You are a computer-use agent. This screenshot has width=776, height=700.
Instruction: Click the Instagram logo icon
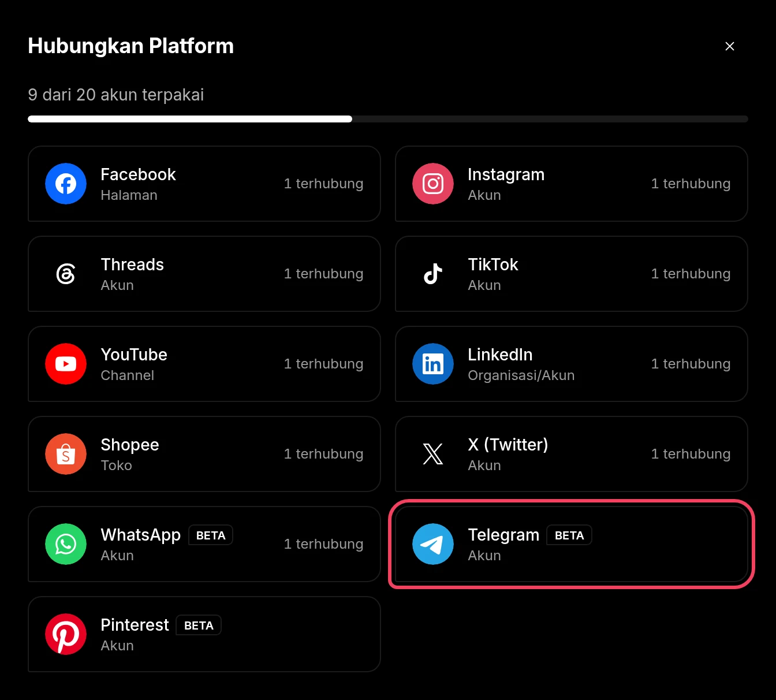coord(433,184)
